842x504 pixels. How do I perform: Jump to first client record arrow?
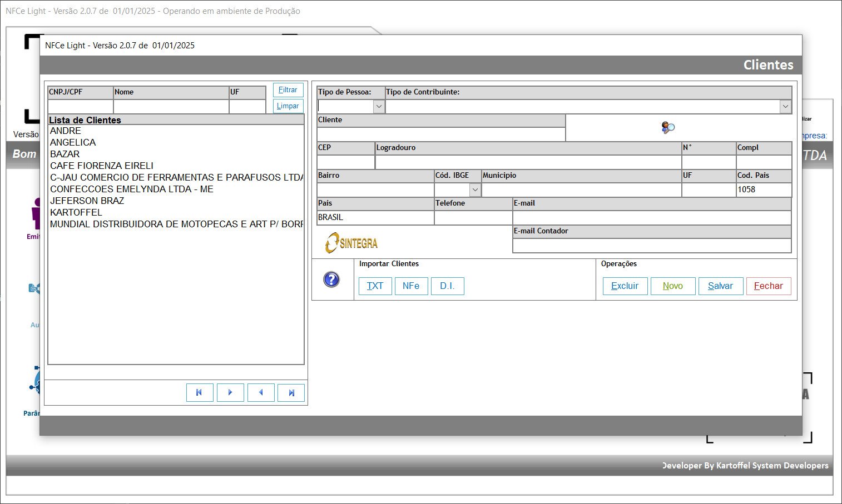click(x=199, y=392)
